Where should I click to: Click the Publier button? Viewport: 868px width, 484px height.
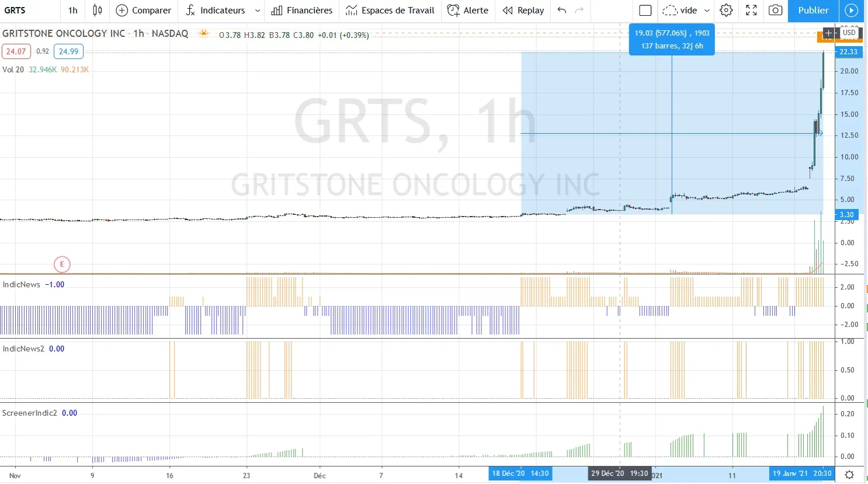tap(813, 11)
